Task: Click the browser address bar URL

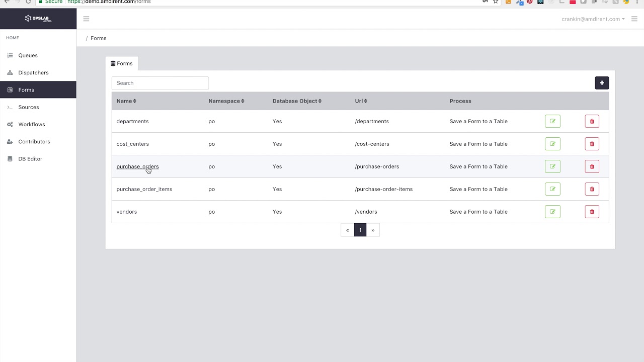Action: (x=109, y=2)
